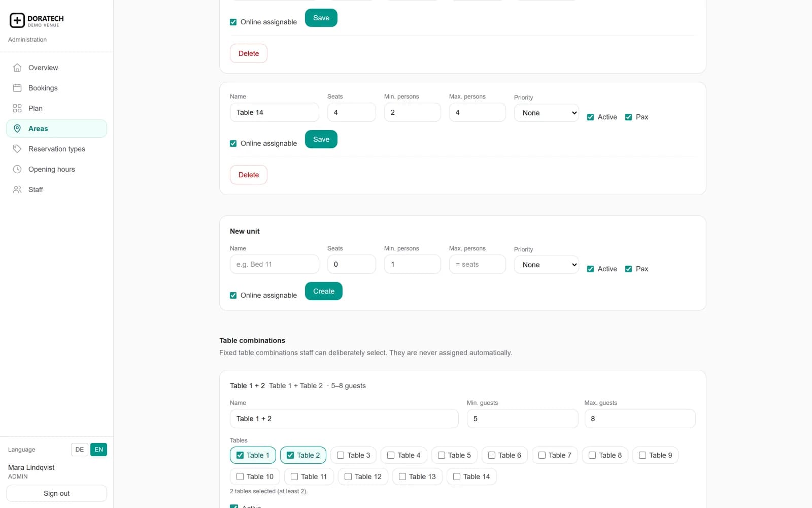Open Priority dropdown in New unit
Screen dimensions: 812x508
[547, 265]
